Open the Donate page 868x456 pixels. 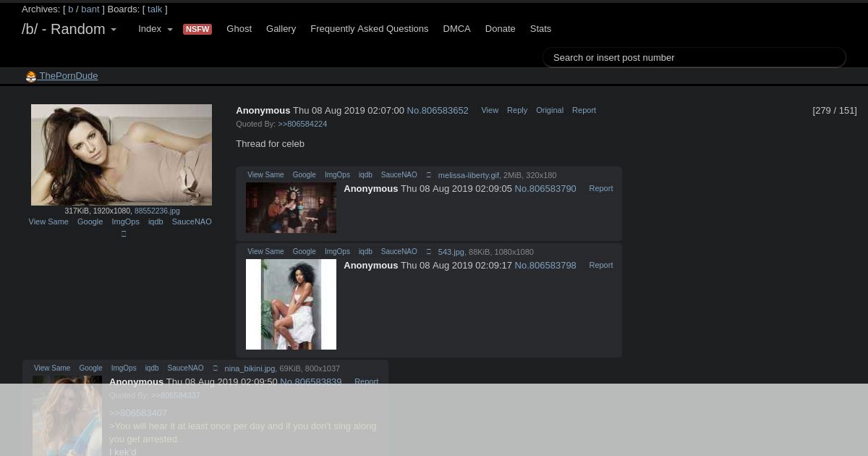coord(500,29)
